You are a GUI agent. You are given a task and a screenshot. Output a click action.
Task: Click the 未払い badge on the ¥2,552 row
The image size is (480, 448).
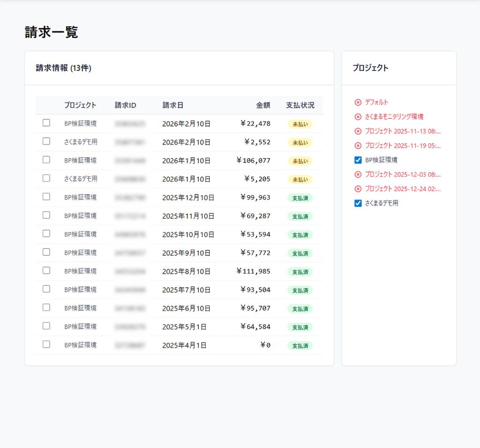(300, 143)
